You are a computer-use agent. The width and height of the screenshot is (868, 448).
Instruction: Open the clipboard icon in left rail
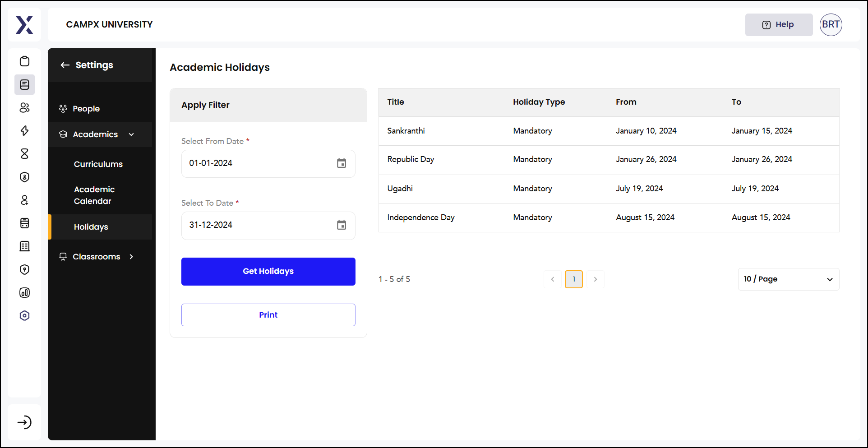[x=25, y=61]
